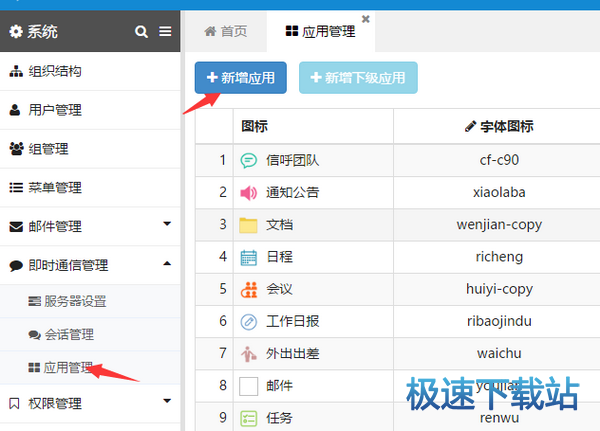Click the system gear icon in sidebar header
600x431 pixels.
pos(16,31)
